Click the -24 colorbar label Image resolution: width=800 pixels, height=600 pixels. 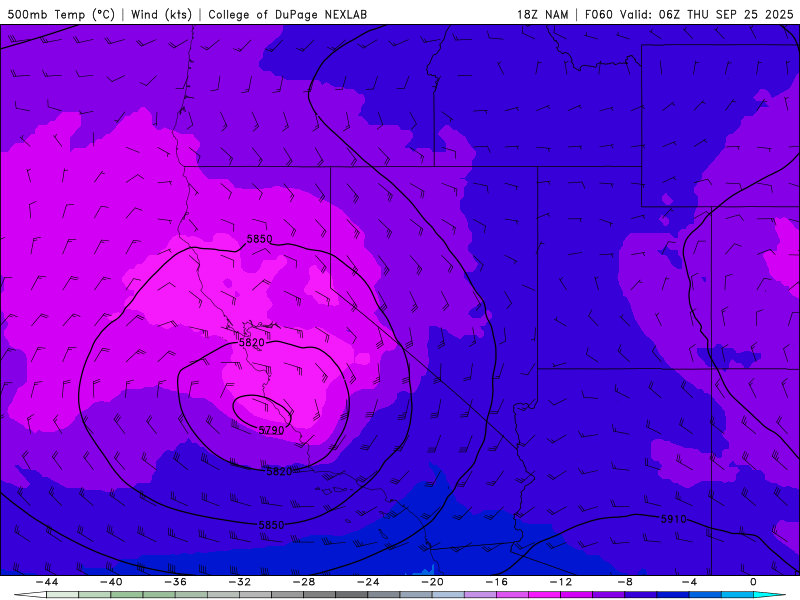[368, 582]
